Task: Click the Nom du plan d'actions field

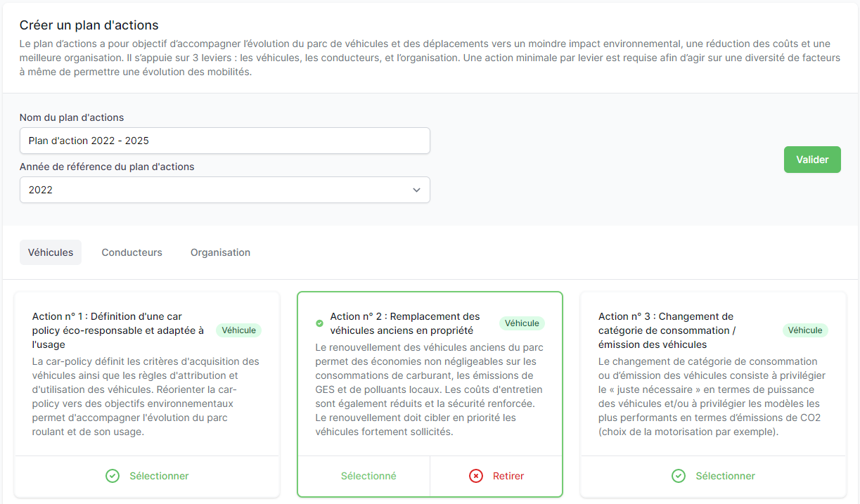Action: [224, 141]
